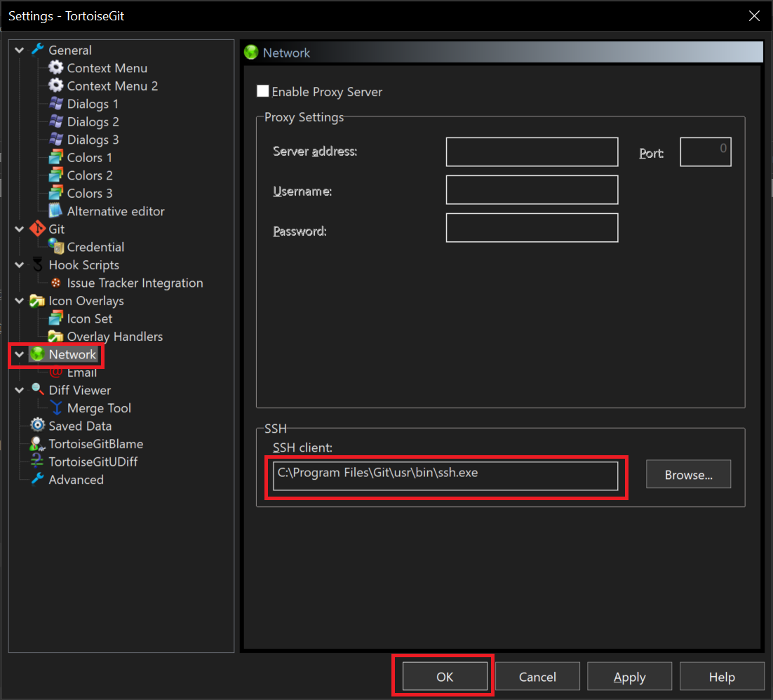The image size is (773, 700).
Task: Collapse the Hook Scripts tree node
Action: 19,264
